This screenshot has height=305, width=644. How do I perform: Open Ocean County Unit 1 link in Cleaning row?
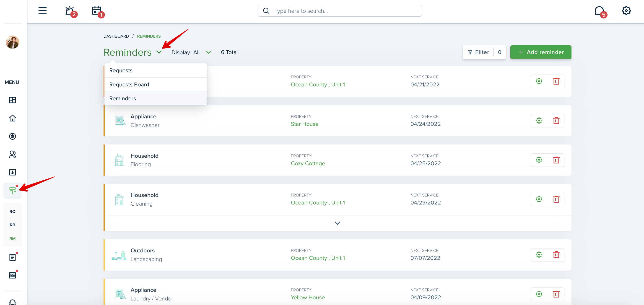pyautogui.click(x=318, y=202)
